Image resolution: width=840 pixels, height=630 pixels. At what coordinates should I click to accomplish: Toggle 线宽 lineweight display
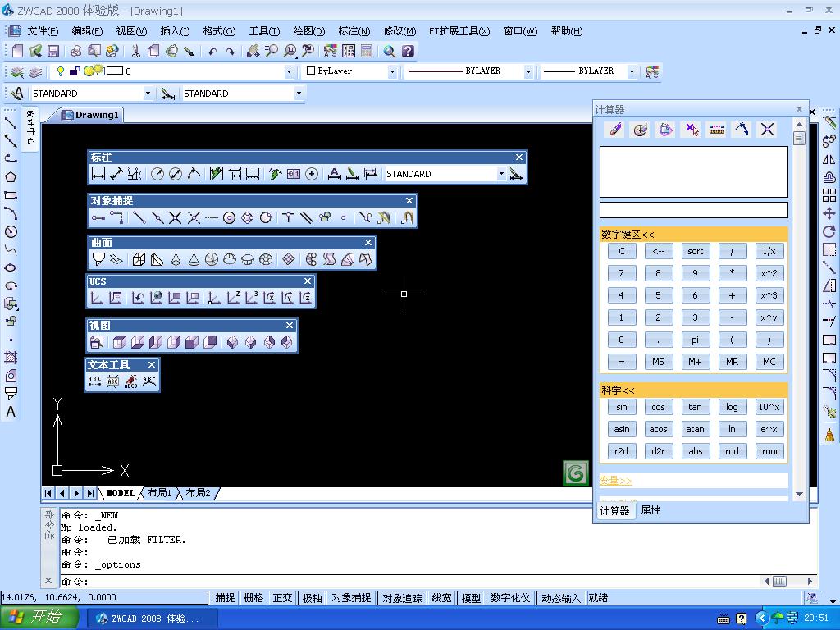[x=441, y=598]
